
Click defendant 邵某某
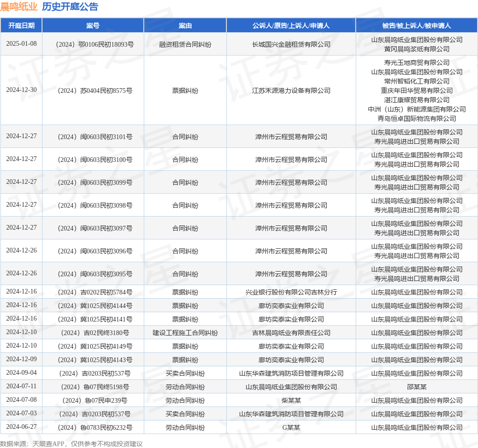coord(417,387)
